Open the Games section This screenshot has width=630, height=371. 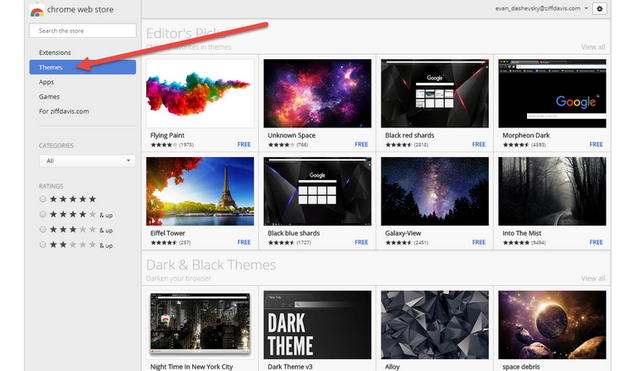[49, 96]
